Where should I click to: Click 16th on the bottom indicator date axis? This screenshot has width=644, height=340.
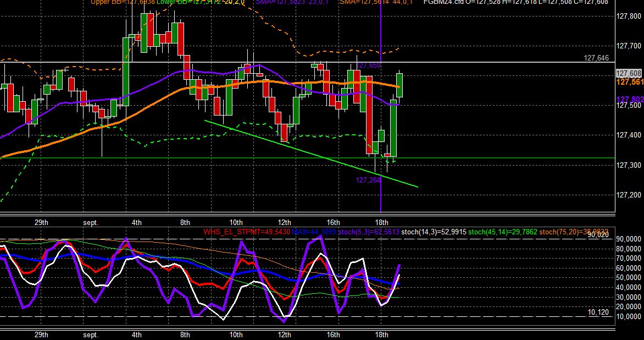point(332,334)
